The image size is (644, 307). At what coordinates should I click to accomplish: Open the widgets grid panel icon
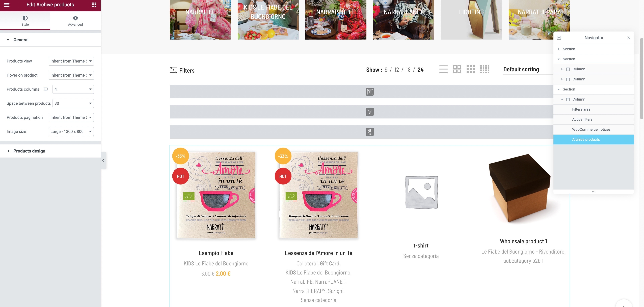[x=94, y=5]
